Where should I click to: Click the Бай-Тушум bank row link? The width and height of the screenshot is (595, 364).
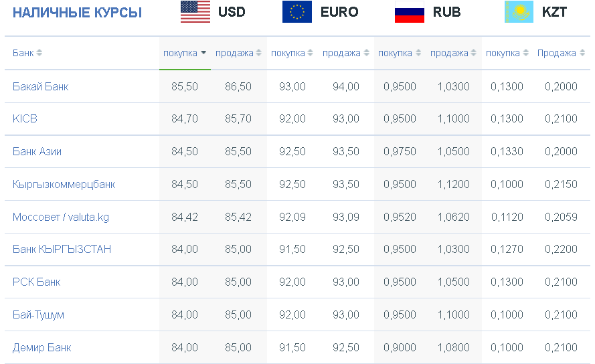click(38, 315)
